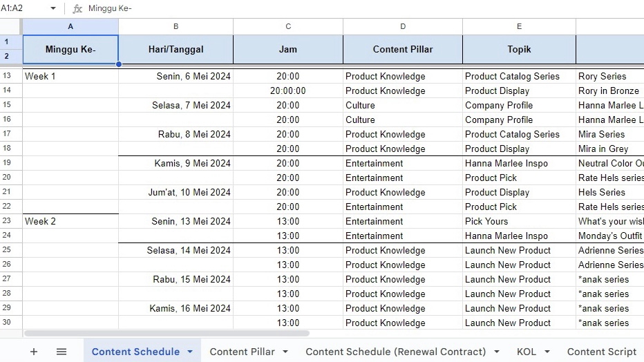Click the formula bar text Minggu Ke-
Screen dimensions: 644x362
pos(110,8)
